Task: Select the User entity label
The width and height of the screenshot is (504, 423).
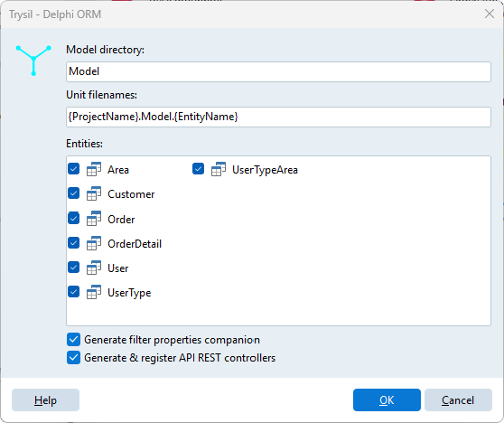Action: [x=118, y=268]
